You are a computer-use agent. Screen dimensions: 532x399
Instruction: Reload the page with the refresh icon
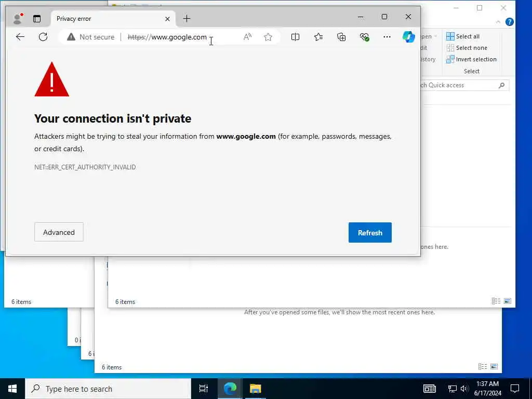43,37
